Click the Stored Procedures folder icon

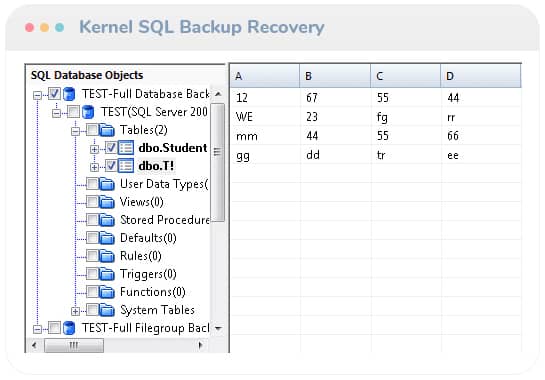tap(107, 220)
